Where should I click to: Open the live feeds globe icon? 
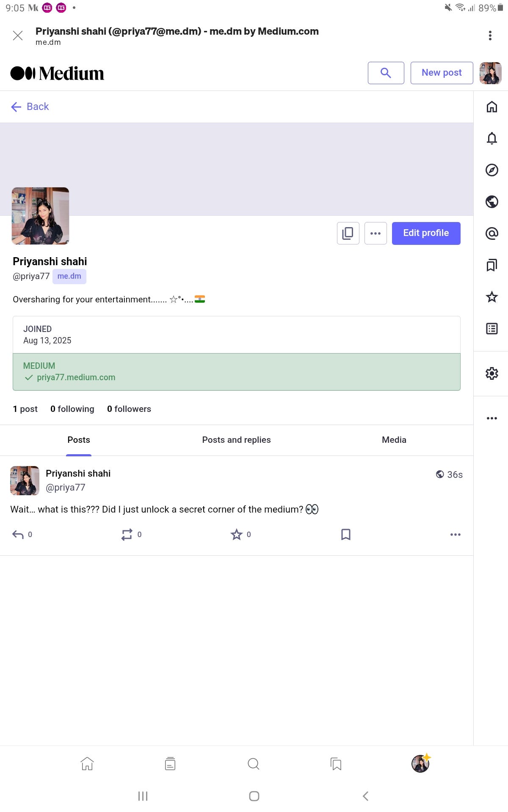[x=491, y=202]
